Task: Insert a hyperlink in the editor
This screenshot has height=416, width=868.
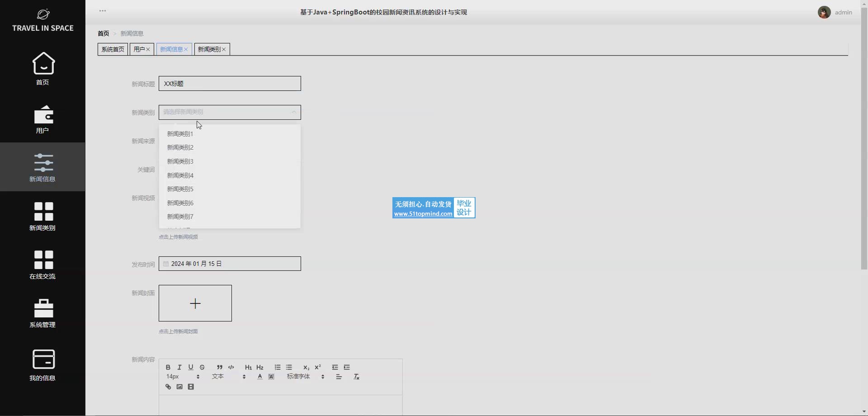Action: [x=168, y=387]
